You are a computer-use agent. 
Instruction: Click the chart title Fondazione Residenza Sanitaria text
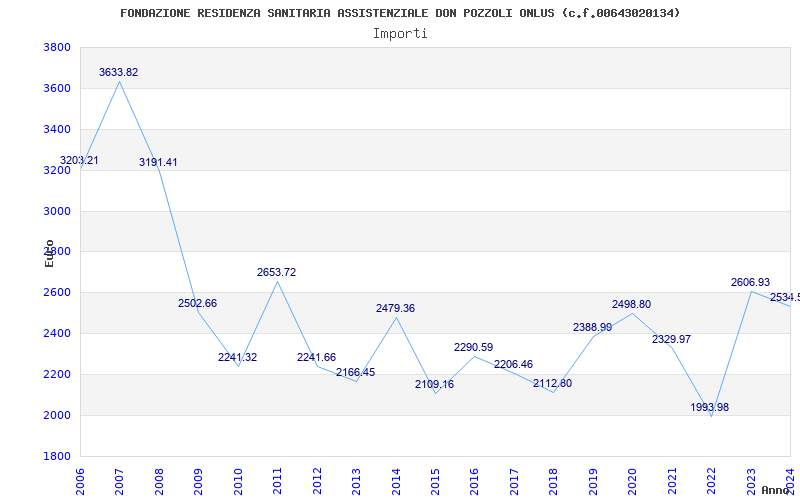click(x=401, y=13)
